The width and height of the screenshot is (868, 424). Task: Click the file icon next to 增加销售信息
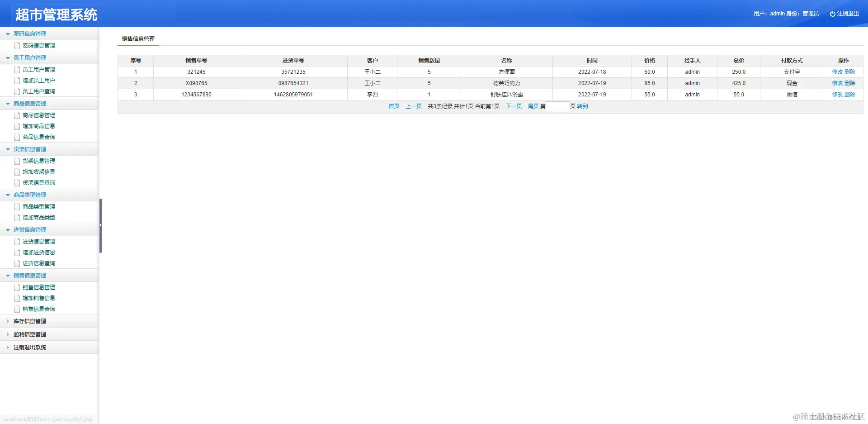(x=17, y=298)
